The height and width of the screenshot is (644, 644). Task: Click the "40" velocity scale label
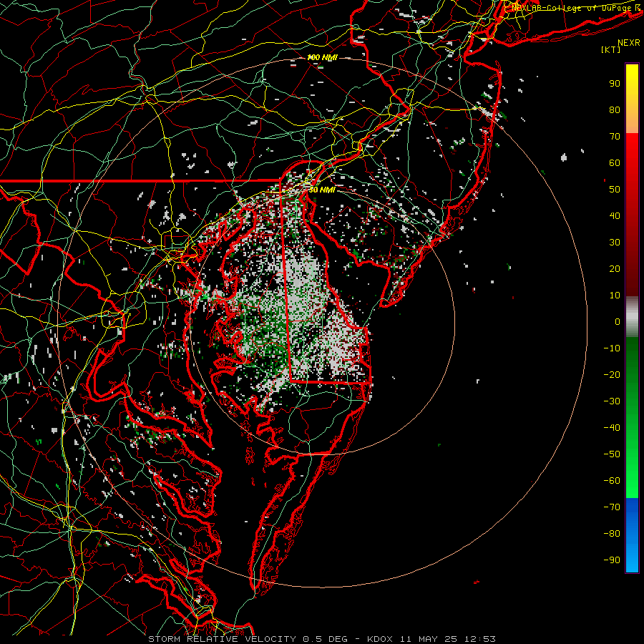[x=615, y=215]
